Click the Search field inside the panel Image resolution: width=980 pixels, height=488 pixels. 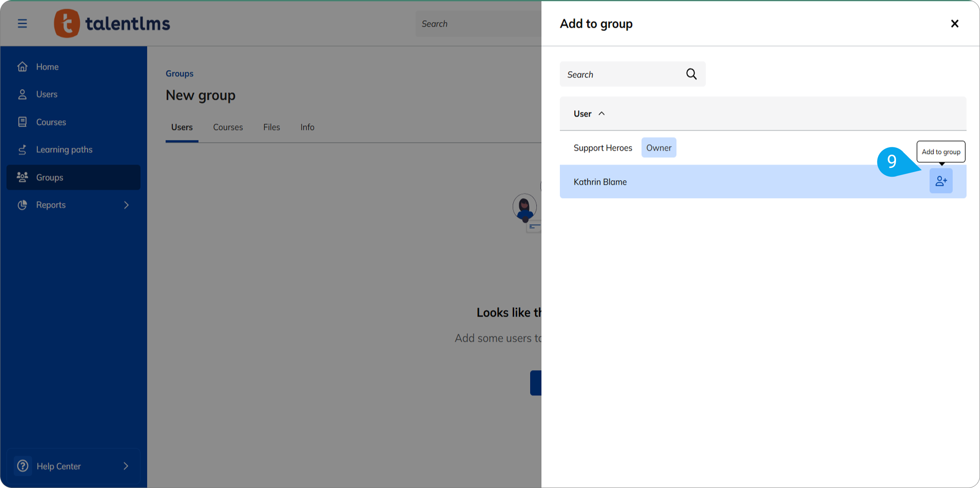coord(619,74)
